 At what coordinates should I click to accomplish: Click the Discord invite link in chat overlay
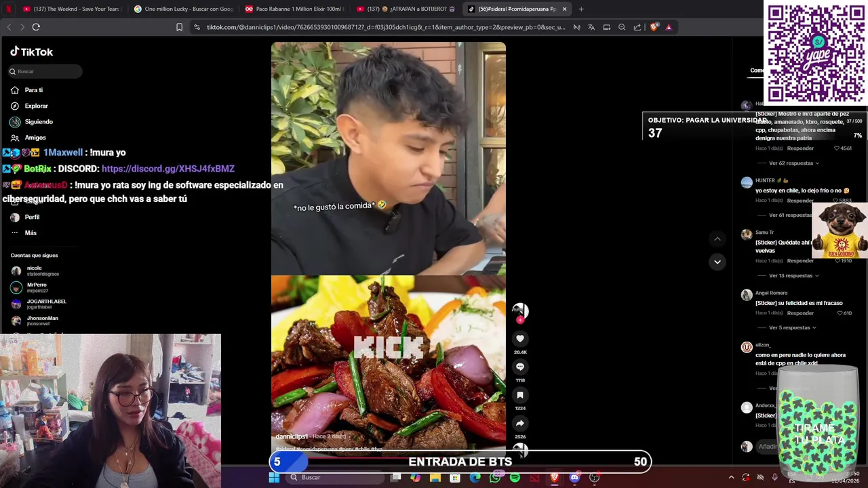click(167, 169)
